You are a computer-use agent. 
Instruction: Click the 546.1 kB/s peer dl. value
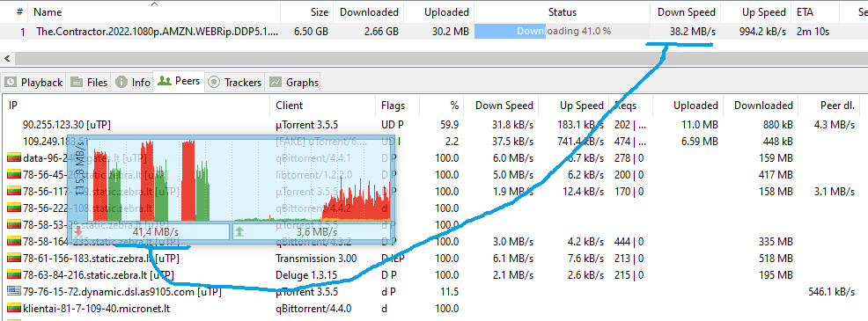point(830,291)
